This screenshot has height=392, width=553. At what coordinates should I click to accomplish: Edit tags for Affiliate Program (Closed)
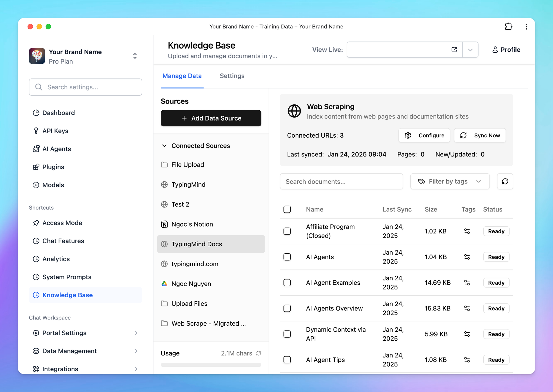click(x=467, y=231)
